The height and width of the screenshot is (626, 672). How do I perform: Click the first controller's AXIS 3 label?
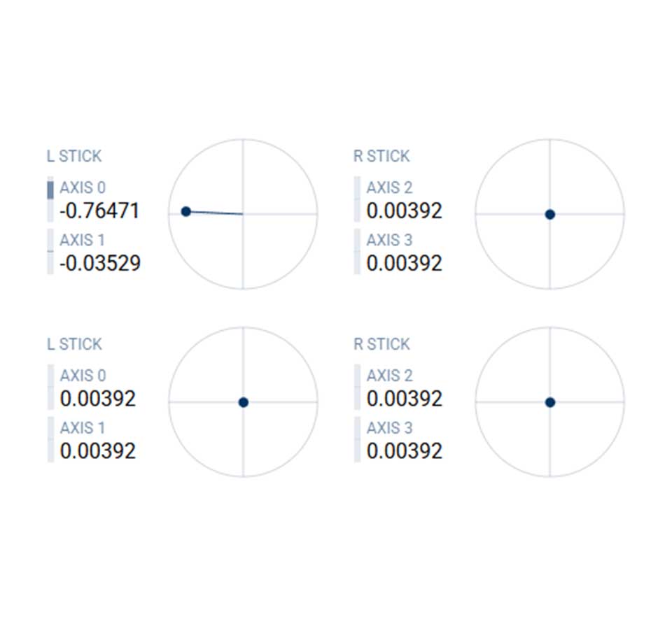coord(389,240)
